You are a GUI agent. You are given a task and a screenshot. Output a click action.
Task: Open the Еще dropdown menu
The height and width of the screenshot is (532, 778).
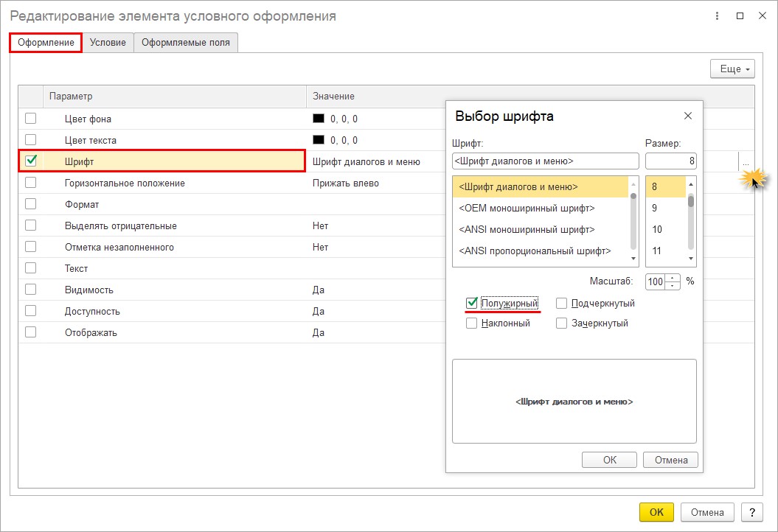tap(732, 69)
